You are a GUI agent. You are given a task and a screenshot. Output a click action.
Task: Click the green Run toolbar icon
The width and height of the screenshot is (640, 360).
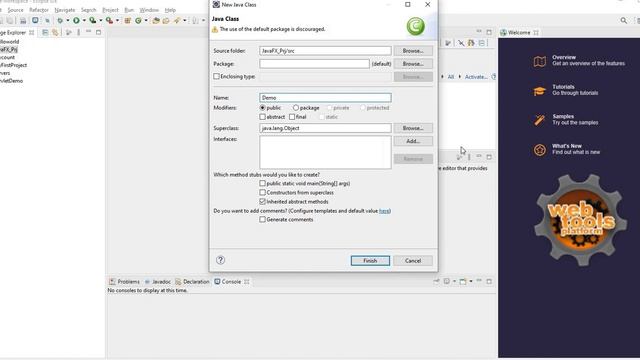(76, 20)
